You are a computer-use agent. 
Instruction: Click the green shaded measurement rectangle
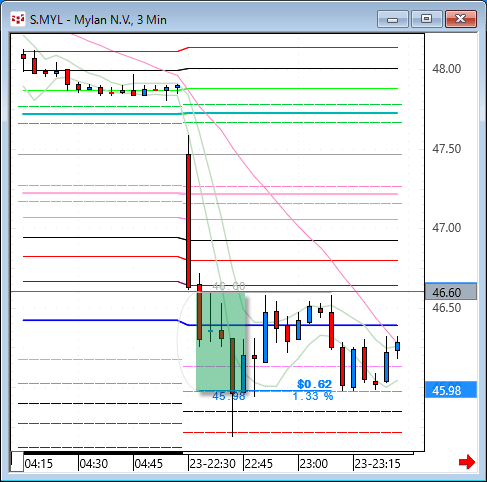click(x=220, y=342)
